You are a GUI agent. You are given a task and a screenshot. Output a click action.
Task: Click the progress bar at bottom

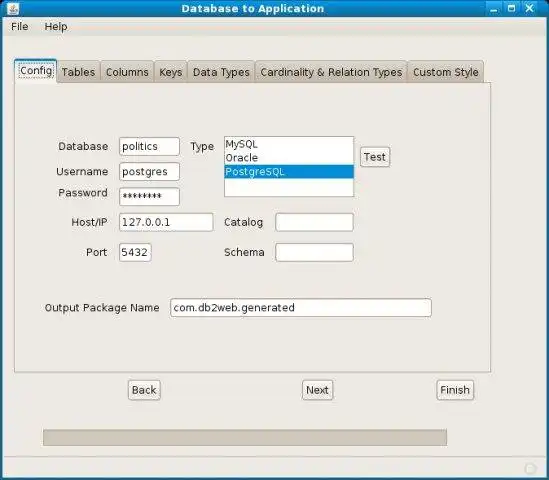pyautogui.click(x=245, y=437)
